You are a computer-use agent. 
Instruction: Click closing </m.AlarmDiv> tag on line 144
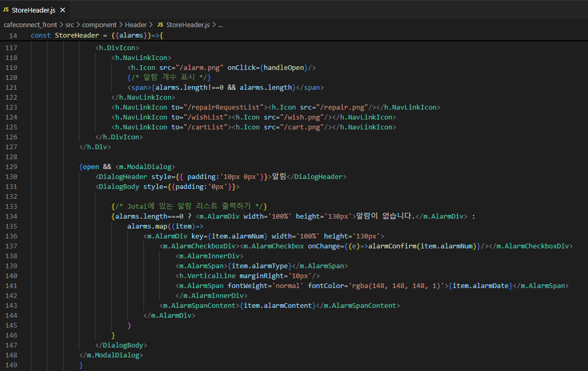point(170,316)
